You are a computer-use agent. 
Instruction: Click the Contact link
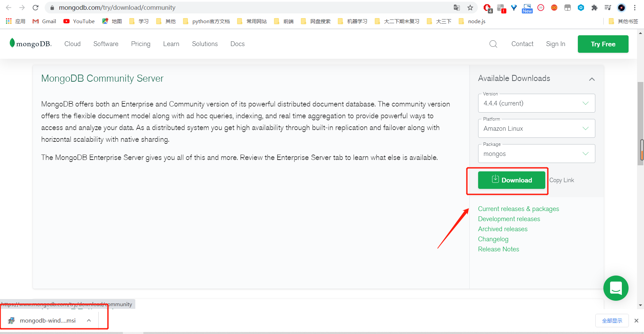(522, 44)
